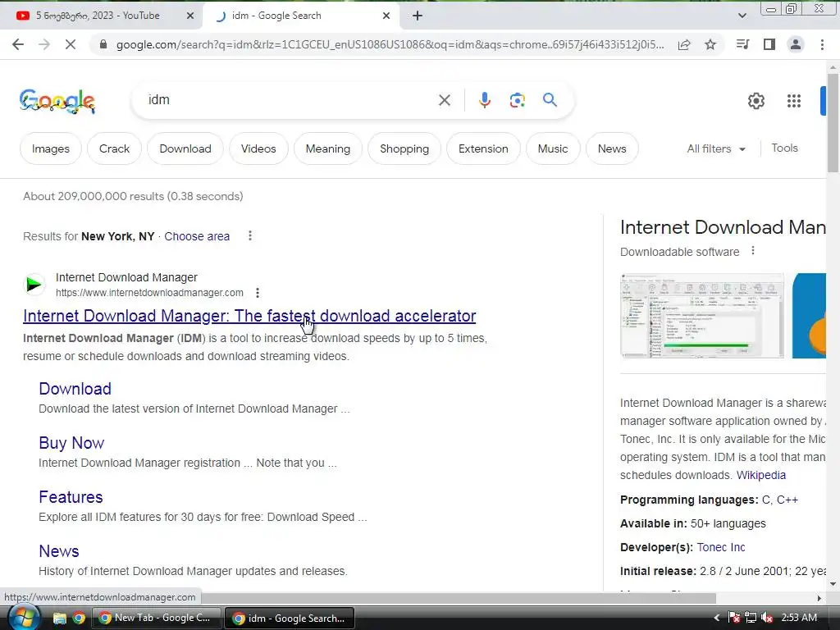
Task: Filter results by Images
Action: [x=50, y=149]
